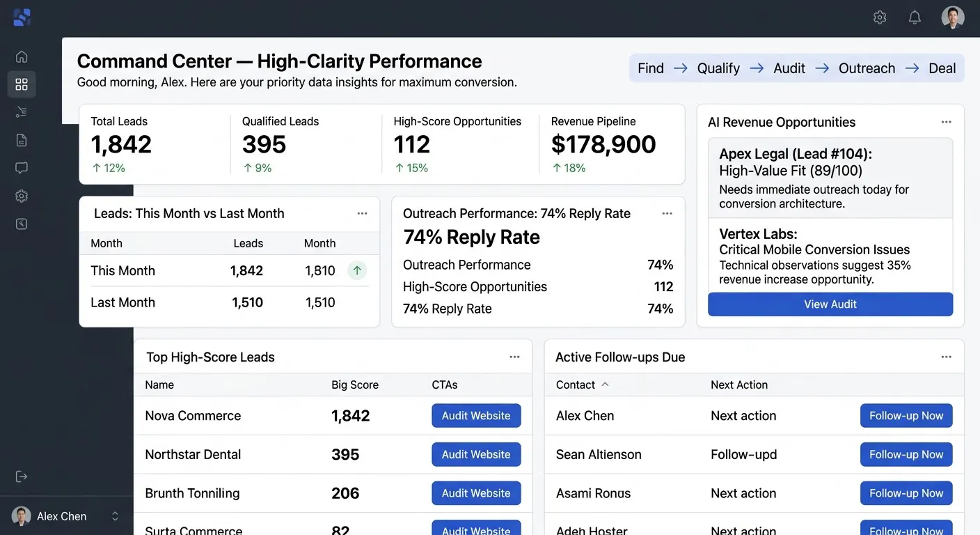Click the logout icon in the sidebar

[x=22, y=476]
